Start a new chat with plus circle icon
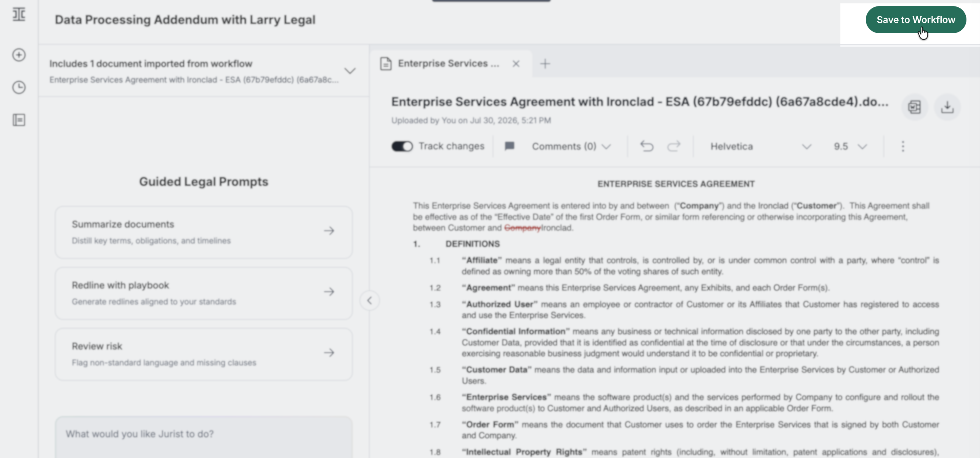The height and width of the screenshot is (458, 980). [19, 55]
